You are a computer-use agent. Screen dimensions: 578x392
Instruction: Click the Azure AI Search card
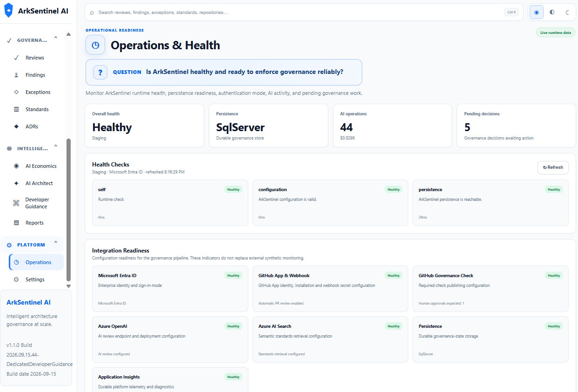click(x=330, y=339)
